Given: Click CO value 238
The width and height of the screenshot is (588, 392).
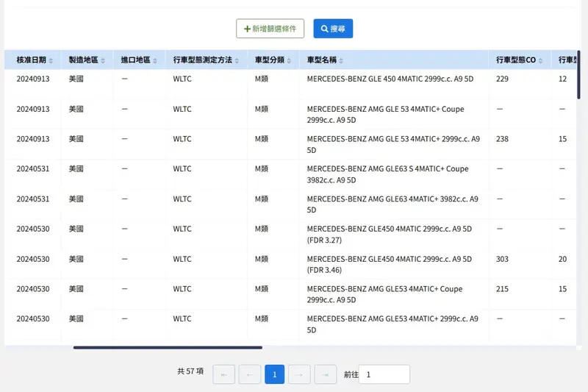Looking at the screenshot, I should point(502,139).
